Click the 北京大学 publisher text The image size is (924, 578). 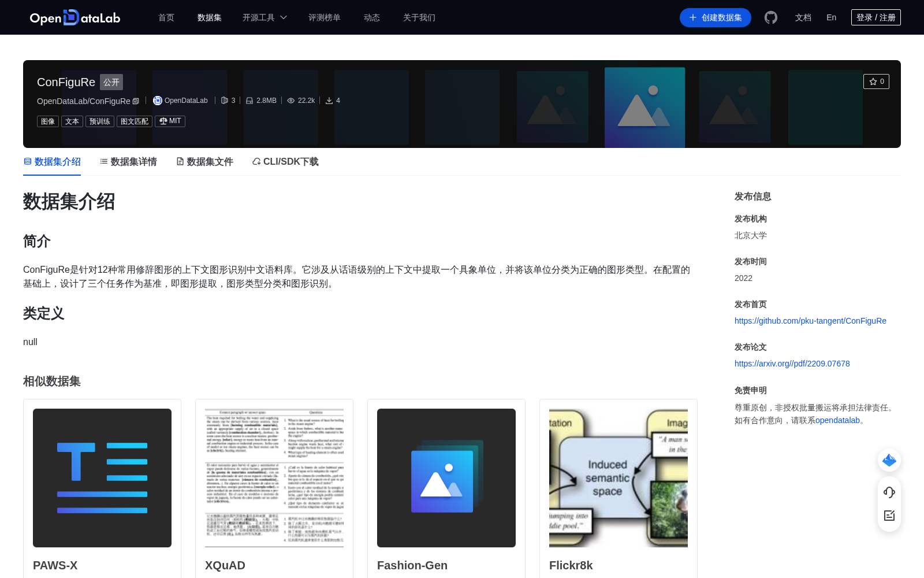click(x=751, y=235)
